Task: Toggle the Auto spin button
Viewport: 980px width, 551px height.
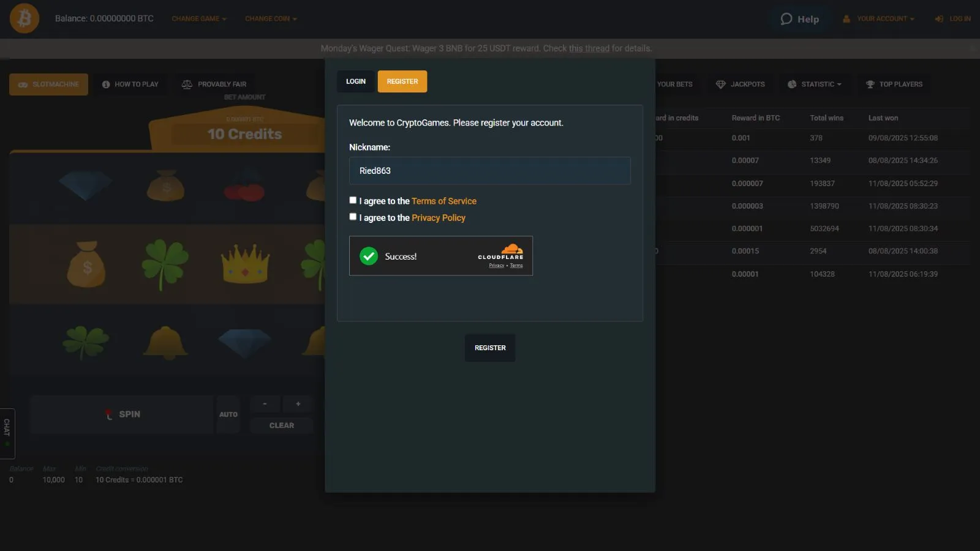Action: click(x=228, y=414)
